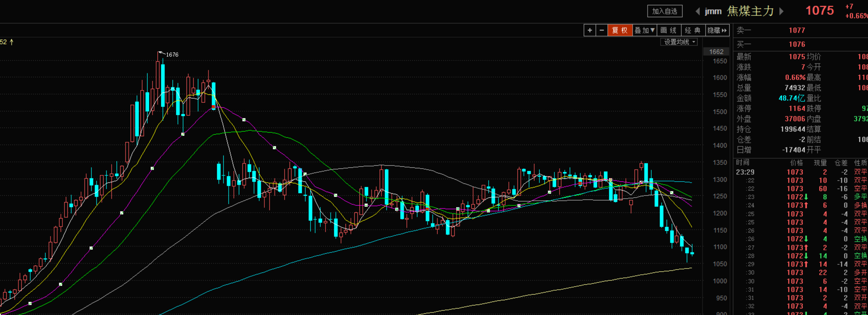Image resolution: width=868 pixels, height=315 pixels.
Task: Click the 外盘 value 37006
Action: (795, 119)
